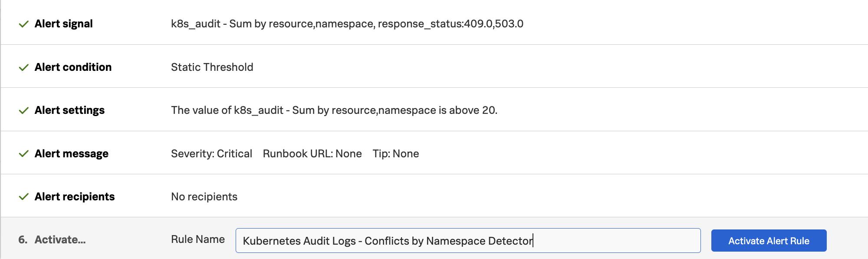Click the k8s_audit signal summary text
The image size is (868, 259).
(x=347, y=24)
